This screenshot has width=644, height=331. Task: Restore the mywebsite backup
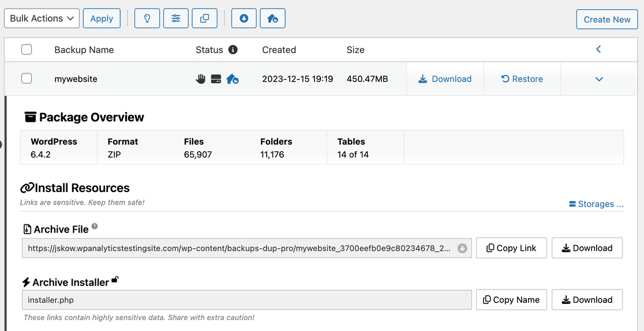522,79
